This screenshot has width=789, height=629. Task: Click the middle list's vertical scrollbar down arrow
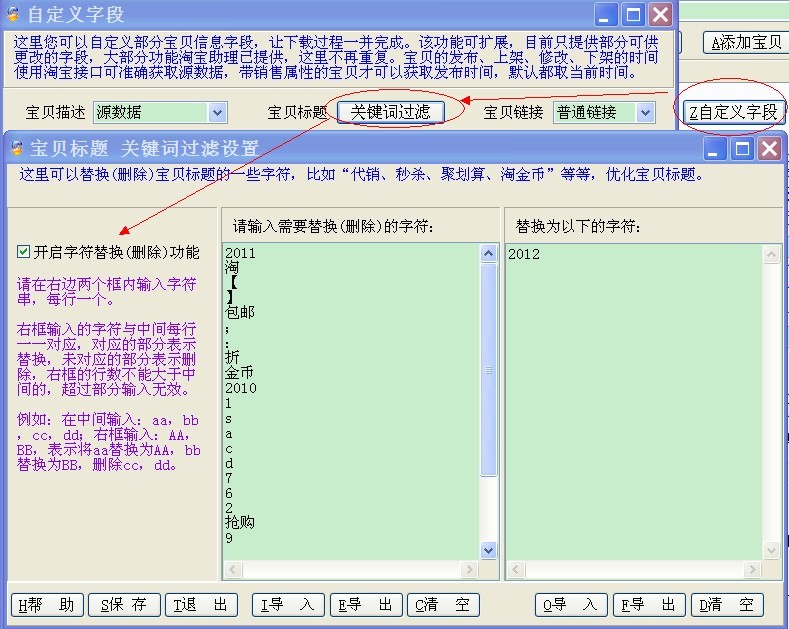click(x=489, y=550)
